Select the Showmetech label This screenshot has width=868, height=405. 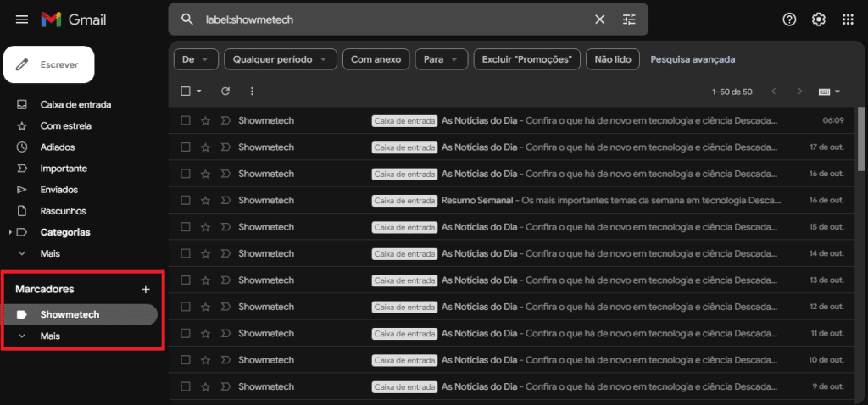pos(79,315)
